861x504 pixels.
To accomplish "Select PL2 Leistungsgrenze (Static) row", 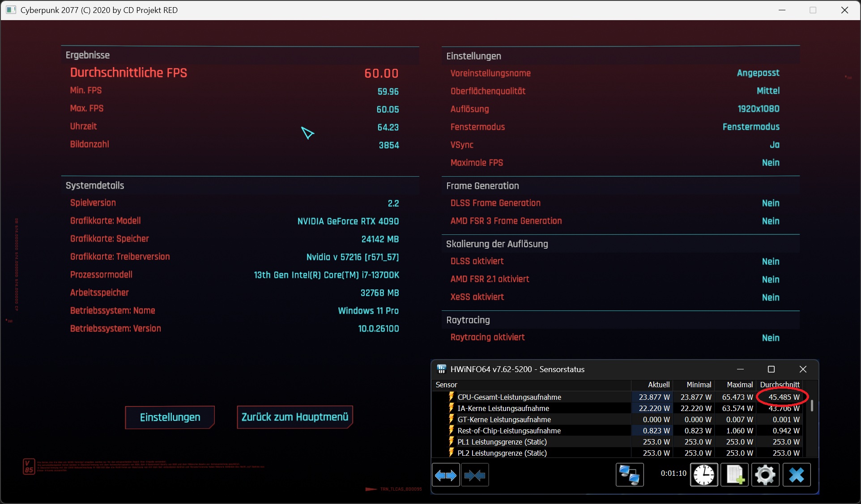I will 502,453.
